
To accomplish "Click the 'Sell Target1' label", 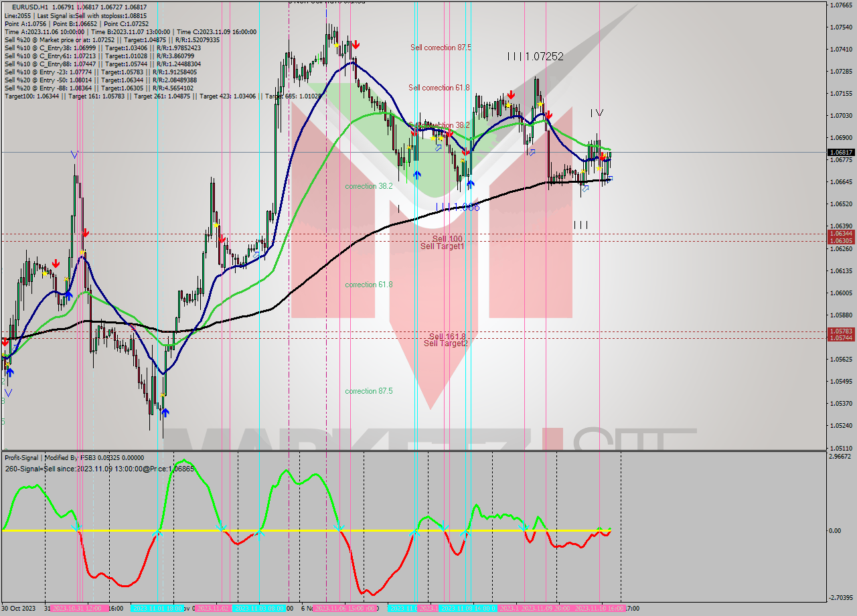I will click(443, 246).
